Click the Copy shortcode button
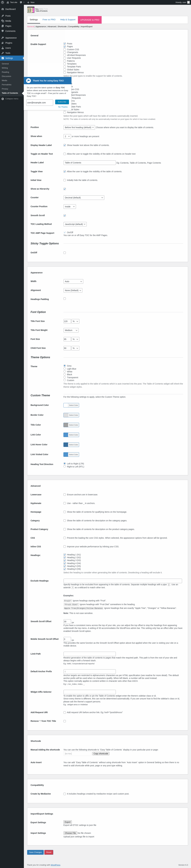Screen dimensions: 191x868 [x=101, y=754]
